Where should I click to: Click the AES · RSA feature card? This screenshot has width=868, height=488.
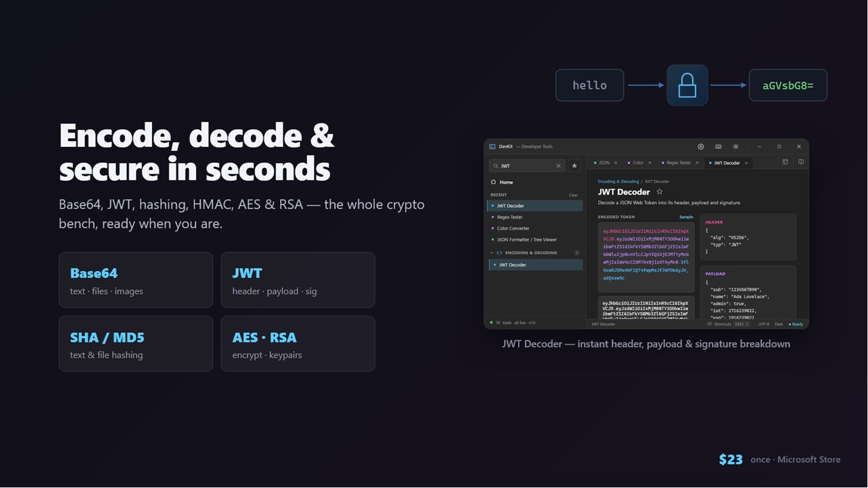(298, 344)
